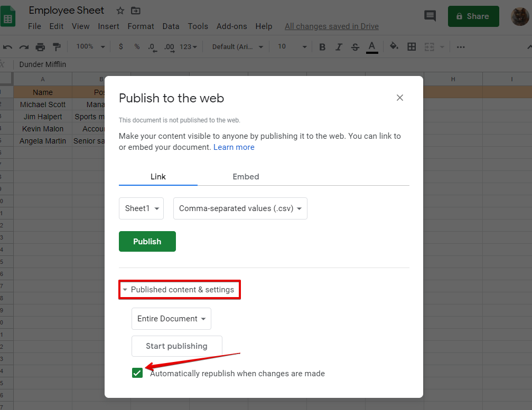Image resolution: width=532 pixels, height=410 pixels.
Task: Open the Google Sheets home logo
Action: coord(8,16)
